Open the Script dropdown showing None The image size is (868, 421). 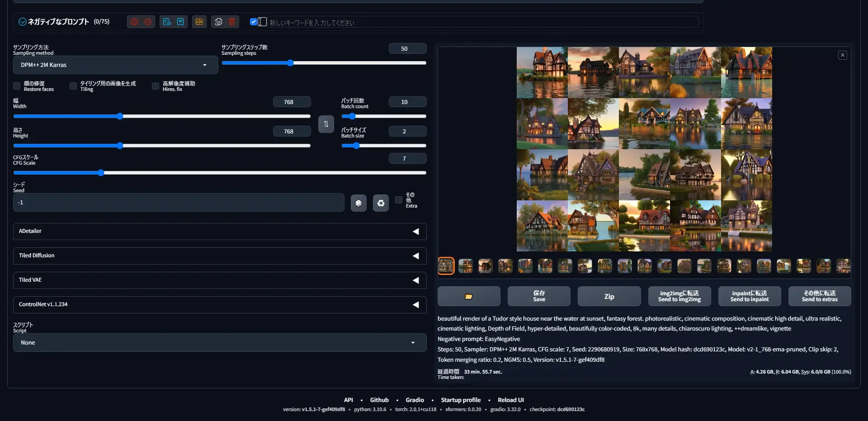click(x=219, y=343)
